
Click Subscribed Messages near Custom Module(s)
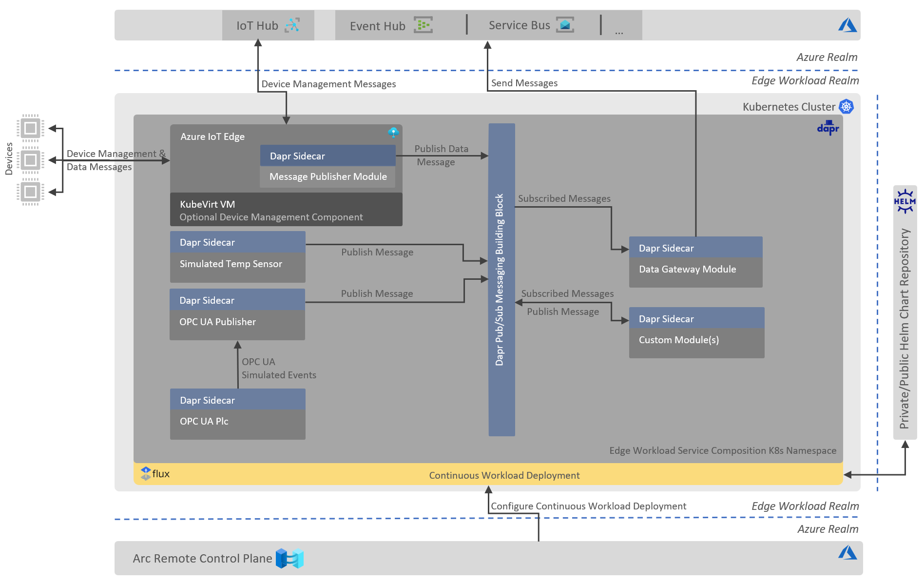pos(567,293)
